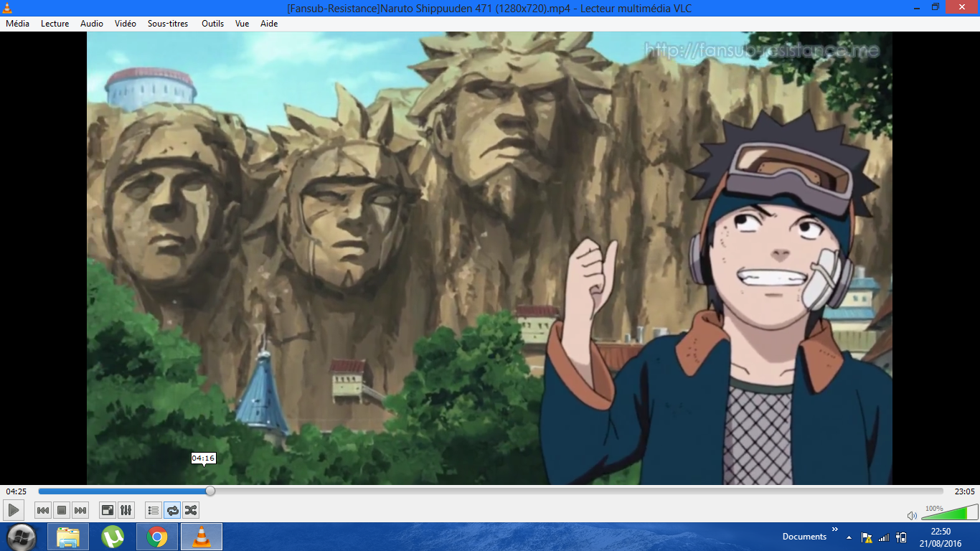Click the VLC taskbar button
The height and width of the screenshot is (551, 980).
(202, 537)
